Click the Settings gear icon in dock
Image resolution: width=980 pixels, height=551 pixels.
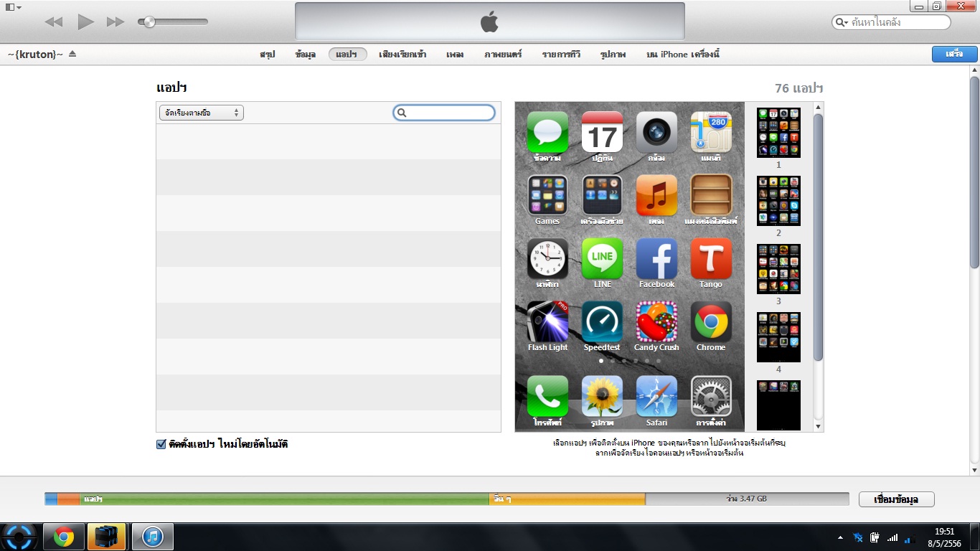[x=711, y=396]
